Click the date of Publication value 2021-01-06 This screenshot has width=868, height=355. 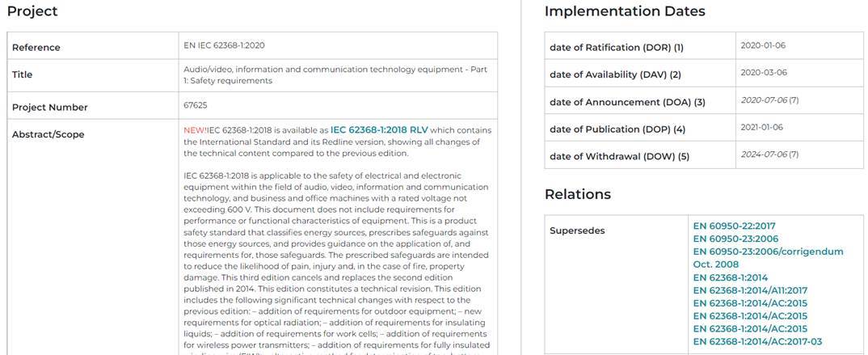pos(761,127)
